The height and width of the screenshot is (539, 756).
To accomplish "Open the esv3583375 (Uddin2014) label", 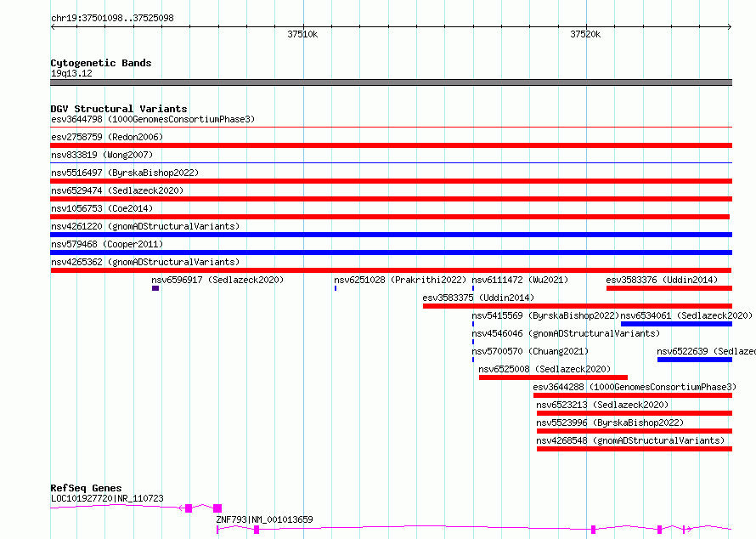I will click(x=478, y=298).
